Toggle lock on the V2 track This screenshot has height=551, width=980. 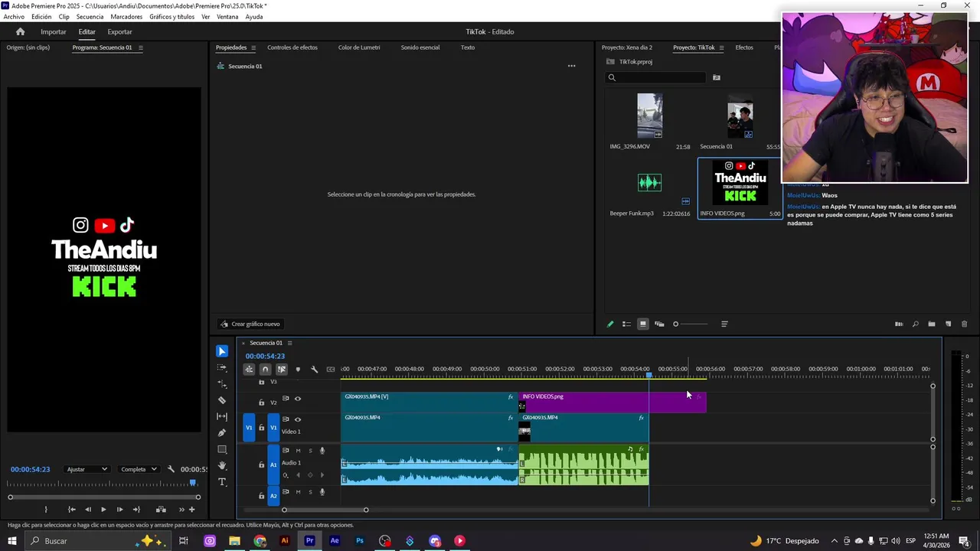point(261,403)
